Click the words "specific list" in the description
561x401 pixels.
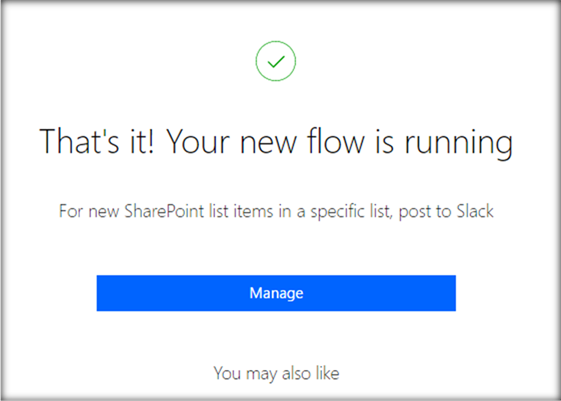click(351, 211)
